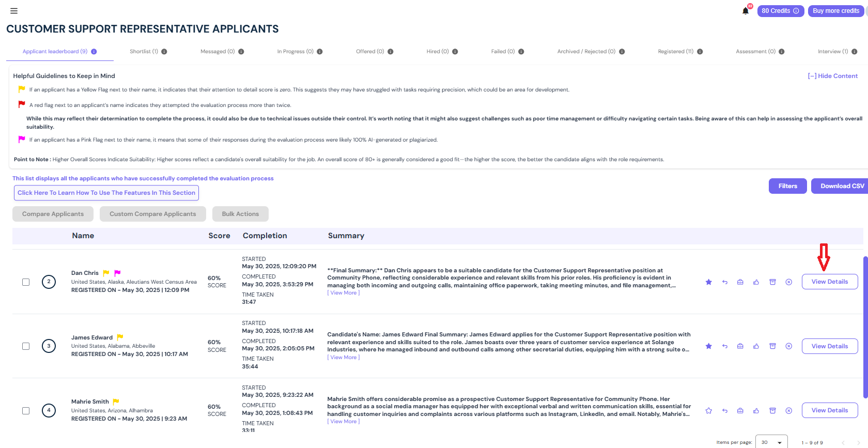Click the archive box icon for James Edward
The width and height of the screenshot is (868, 448).
point(773,346)
